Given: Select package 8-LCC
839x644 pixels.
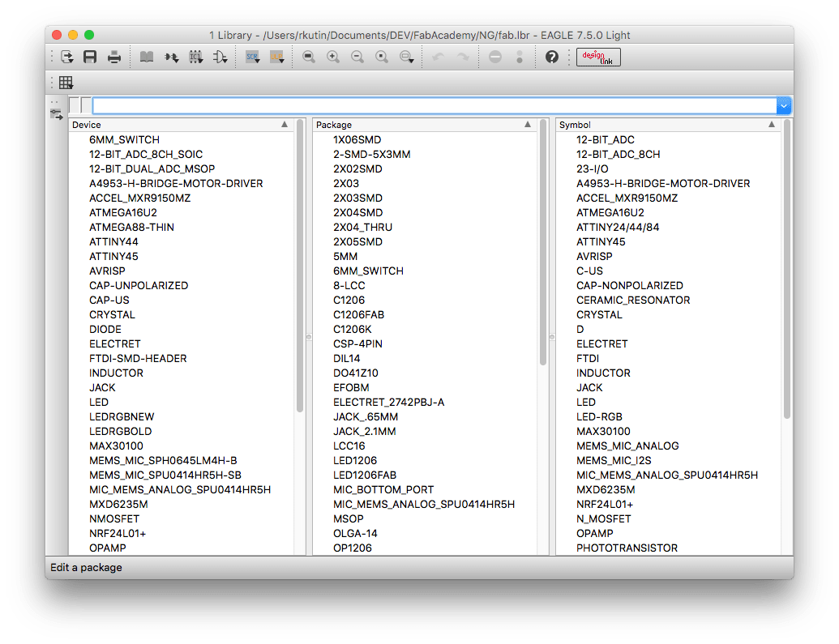Looking at the screenshot, I should click(x=349, y=285).
